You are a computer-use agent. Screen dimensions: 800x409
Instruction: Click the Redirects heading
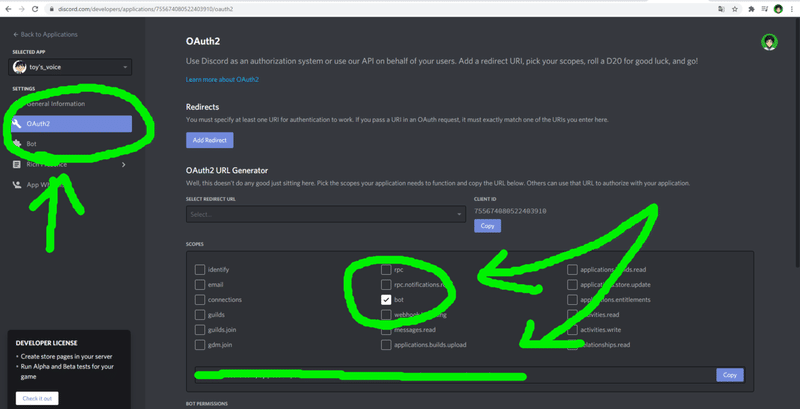pos(203,107)
